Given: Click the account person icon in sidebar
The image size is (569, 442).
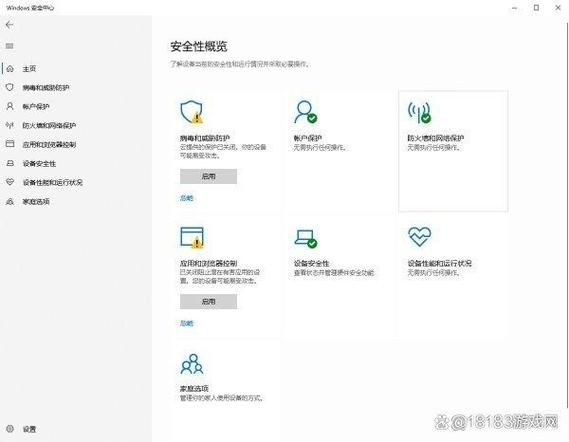Looking at the screenshot, I should coord(10,106).
